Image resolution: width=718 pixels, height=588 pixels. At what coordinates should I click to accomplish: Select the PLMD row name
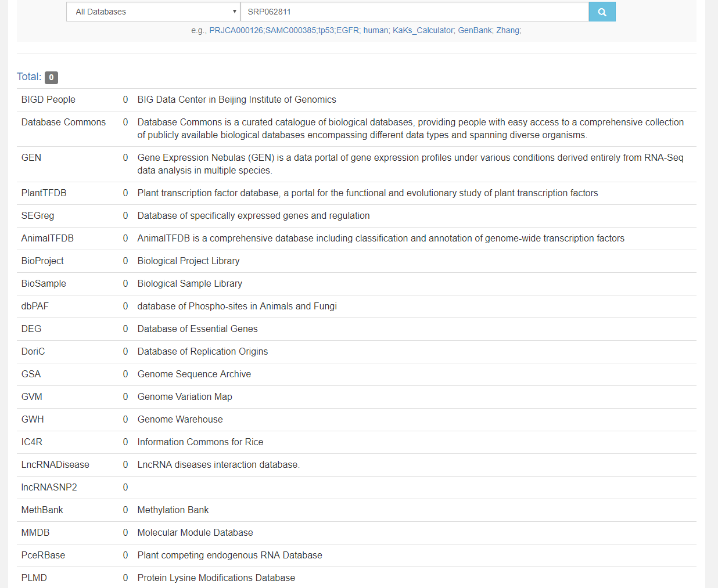click(34, 578)
